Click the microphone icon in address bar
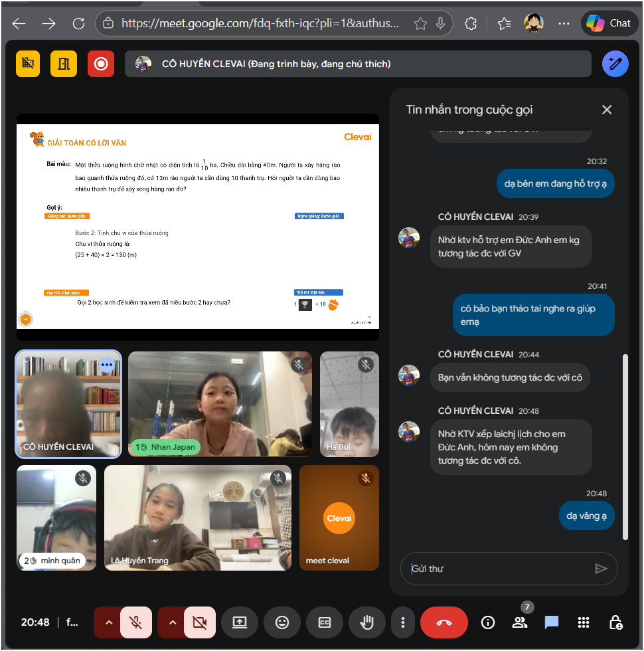The image size is (644, 651). tap(441, 24)
